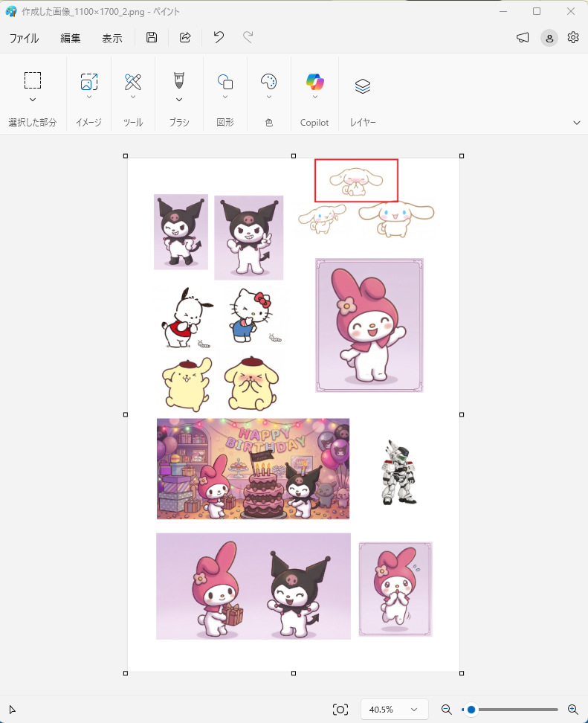Click the large framed My Melody image
Viewport: 588px width, 723px height.
tap(369, 325)
